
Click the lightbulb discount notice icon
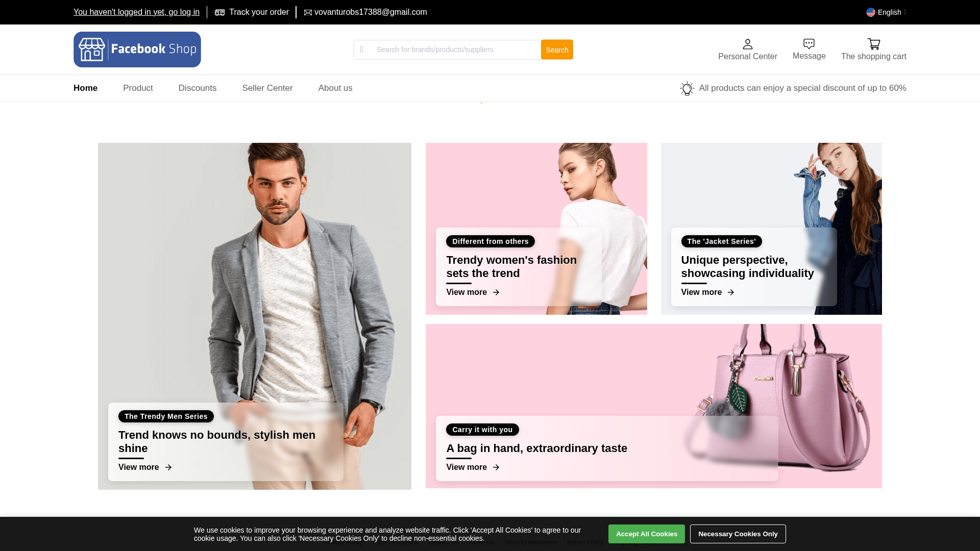pyautogui.click(x=687, y=89)
